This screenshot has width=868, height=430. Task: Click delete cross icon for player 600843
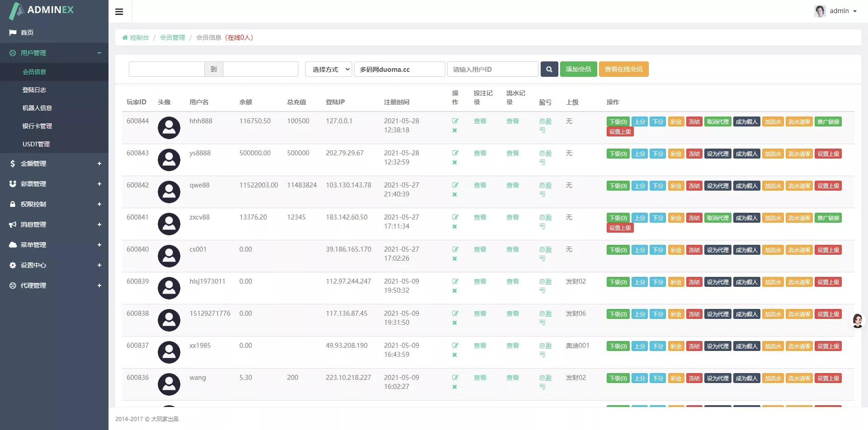(x=454, y=163)
